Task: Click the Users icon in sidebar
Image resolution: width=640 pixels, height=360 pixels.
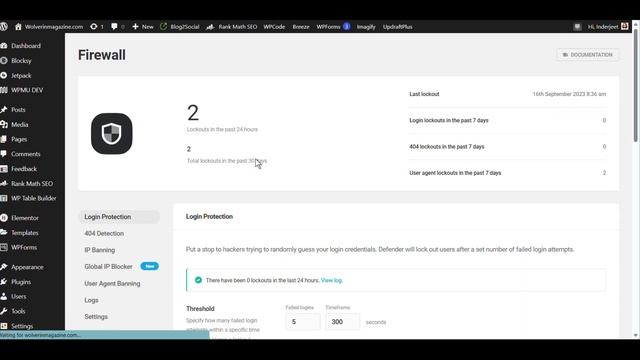Action: click(x=4, y=296)
